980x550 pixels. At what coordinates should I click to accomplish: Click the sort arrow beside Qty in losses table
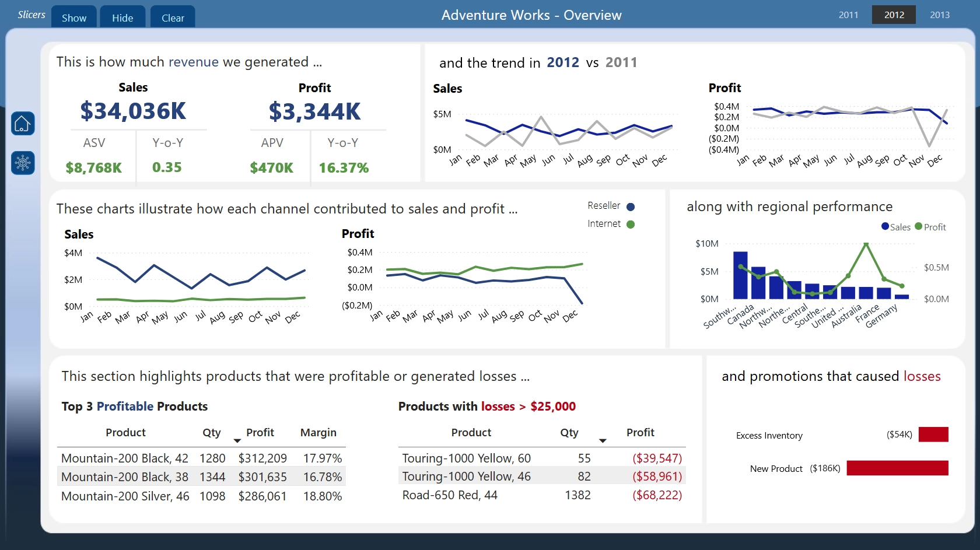point(603,441)
